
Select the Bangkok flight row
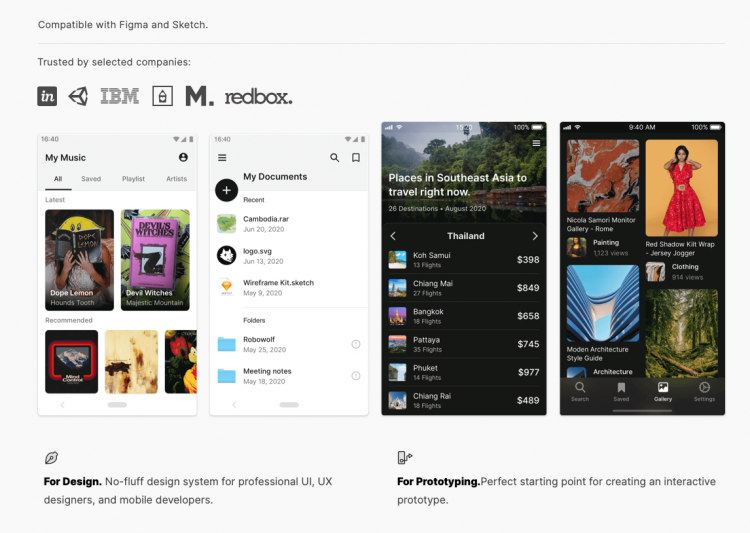coord(465,316)
